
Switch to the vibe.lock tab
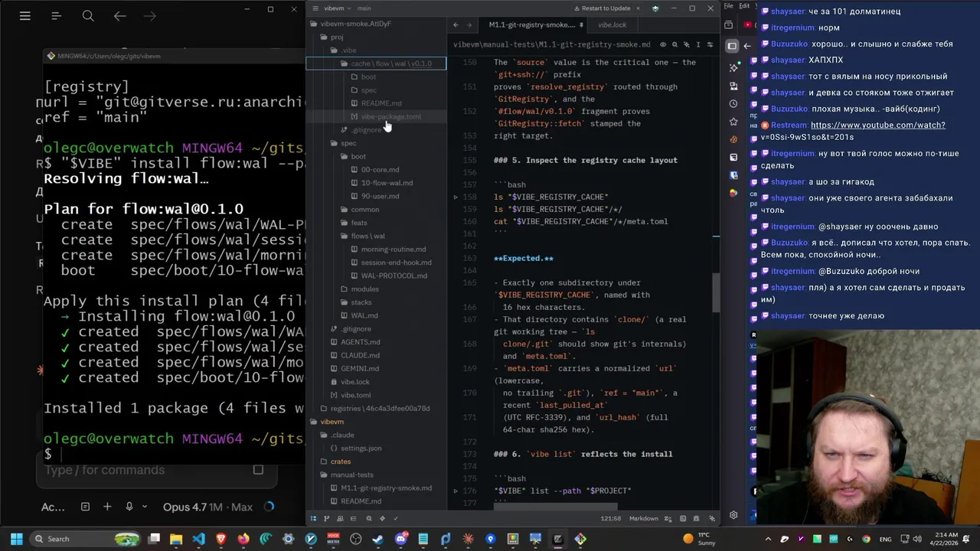[612, 25]
